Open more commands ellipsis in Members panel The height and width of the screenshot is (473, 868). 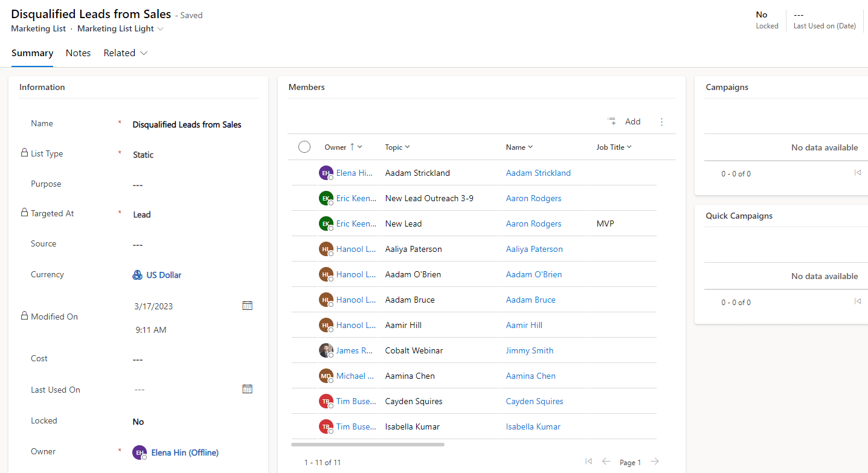pos(661,121)
